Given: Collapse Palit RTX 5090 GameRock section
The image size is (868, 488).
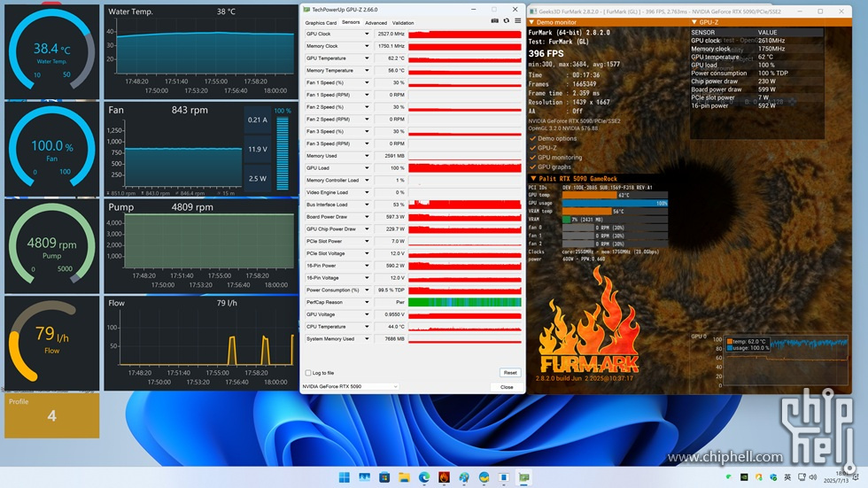Looking at the screenshot, I should pos(533,179).
